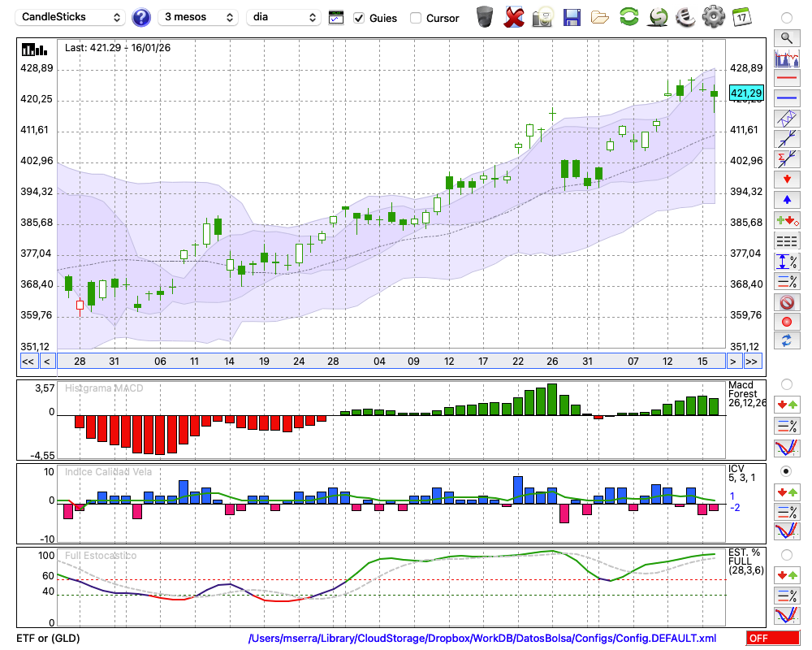
Task: Open the CandleSticks chart type dropdown
Action: pyautogui.click(x=71, y=17)
